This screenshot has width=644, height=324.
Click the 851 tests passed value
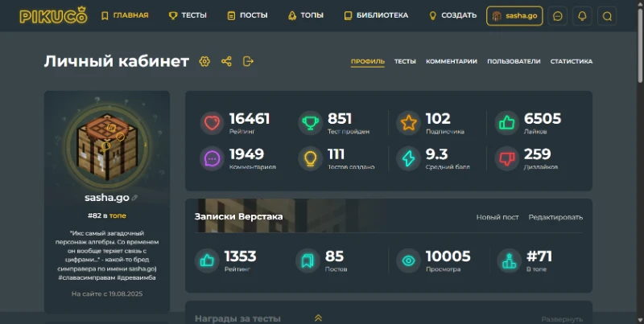pyautogui.click(x=340, y=119)
